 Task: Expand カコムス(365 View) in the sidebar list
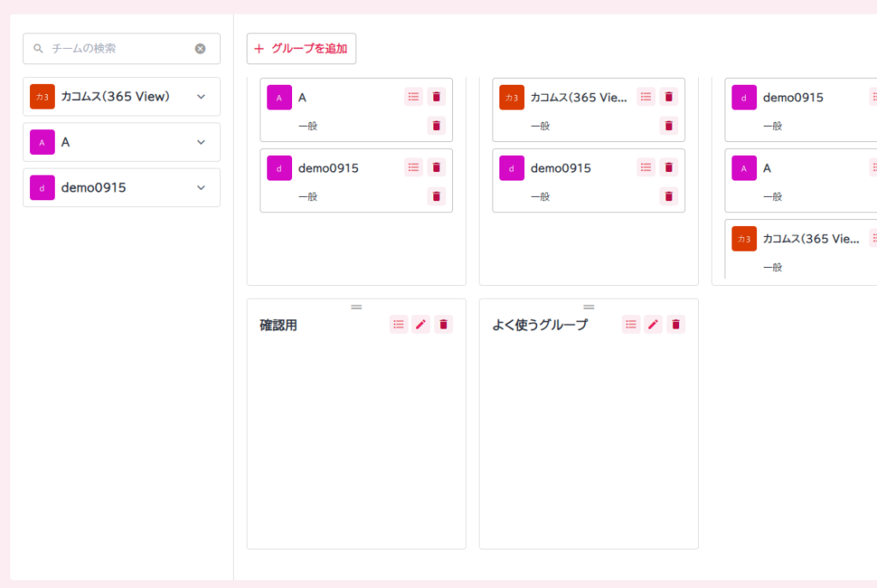(x=201, y=97)
